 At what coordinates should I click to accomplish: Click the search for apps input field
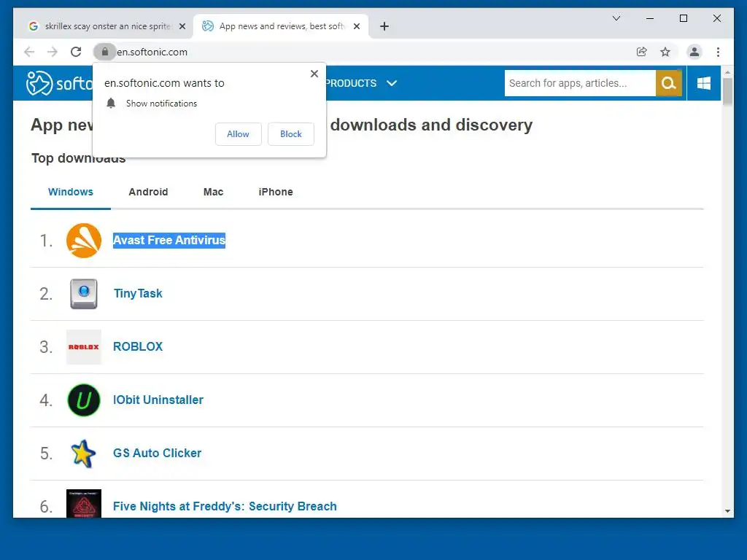580,83
